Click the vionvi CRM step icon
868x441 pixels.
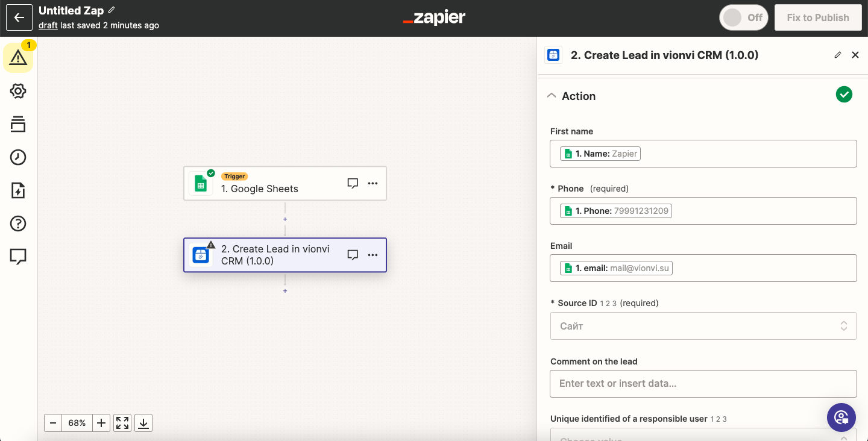(x=201, y=255)
